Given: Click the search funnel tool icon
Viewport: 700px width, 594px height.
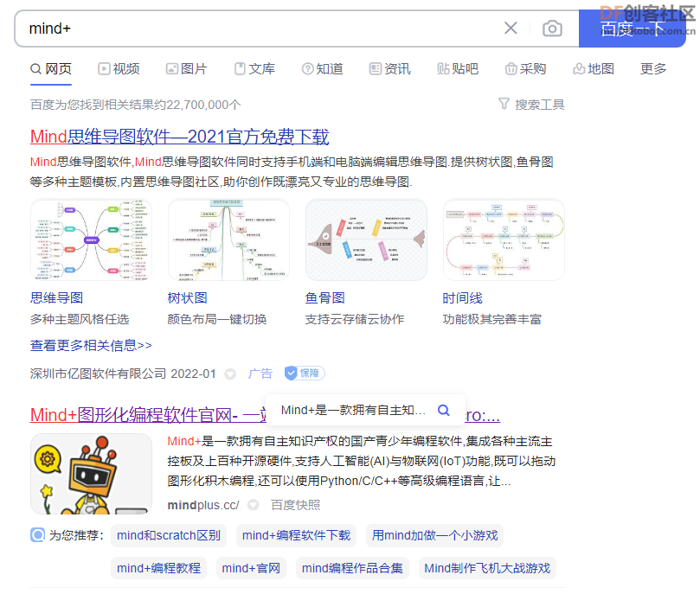Looking at the screenshot, I should point(504,104).
